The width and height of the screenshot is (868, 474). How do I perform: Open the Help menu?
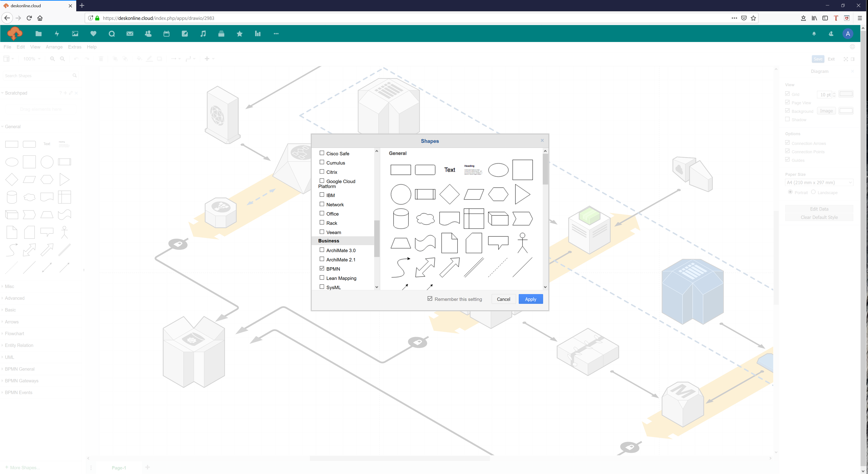(x=91, y=47)
